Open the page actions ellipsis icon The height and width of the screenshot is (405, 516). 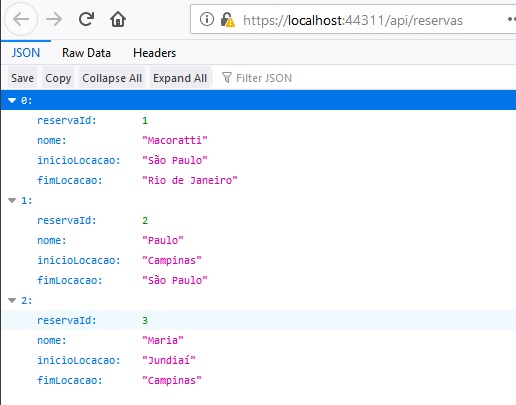[x=512, y=19]
